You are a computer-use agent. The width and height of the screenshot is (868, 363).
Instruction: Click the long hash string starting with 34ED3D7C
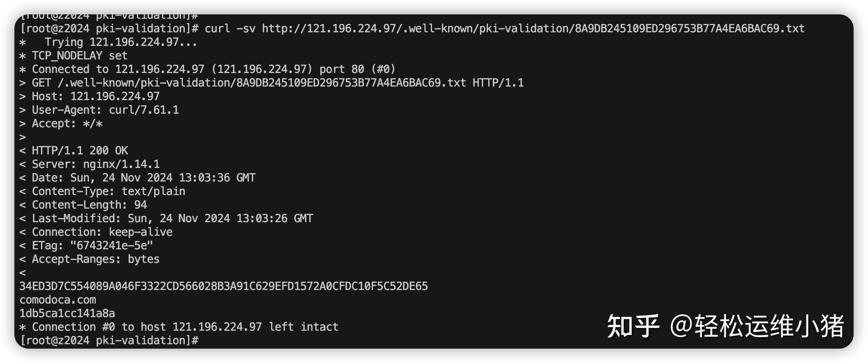coord(224,286)
